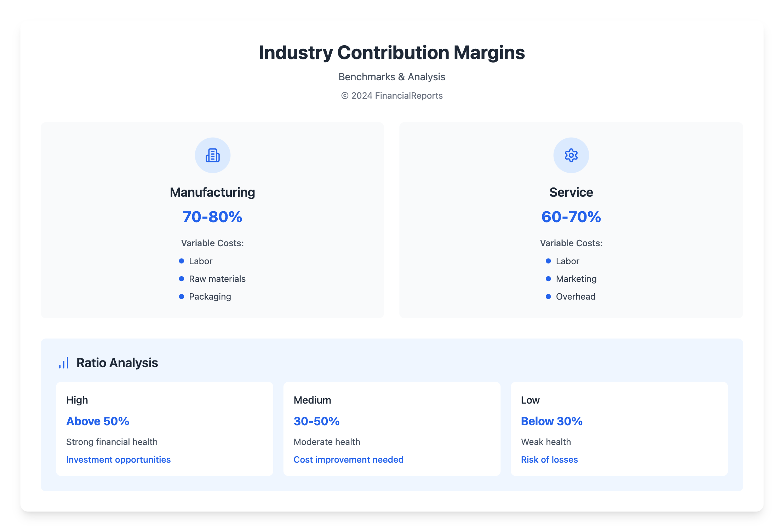This screenshot has width=784, height=532.
Task: Select the Risk of losses link
Action: (x=549, y=459)
